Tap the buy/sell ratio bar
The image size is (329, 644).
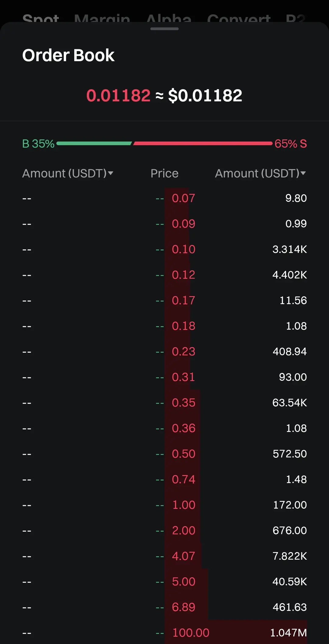coord(164,143)
